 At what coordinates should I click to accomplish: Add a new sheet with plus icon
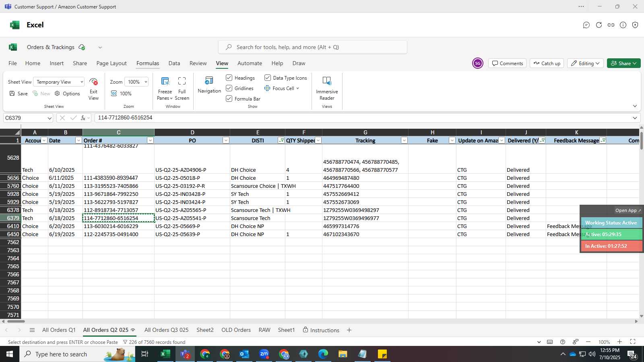(349, 330)
